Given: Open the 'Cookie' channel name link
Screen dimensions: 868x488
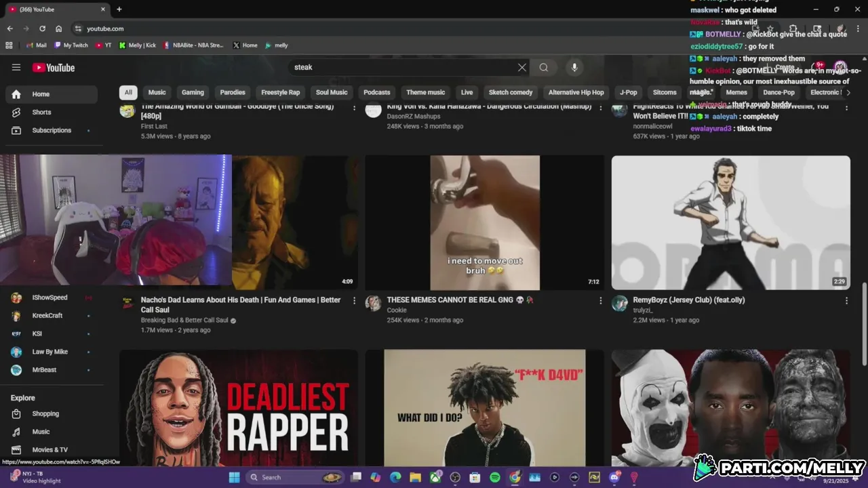Looking at the screenshot, I should point(397,310).
